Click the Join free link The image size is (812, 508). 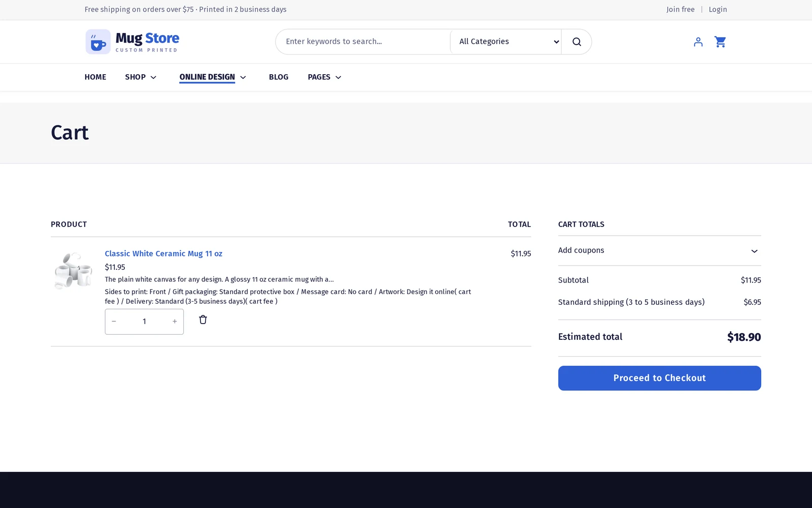pyautogui.click(x=680, y=10)
